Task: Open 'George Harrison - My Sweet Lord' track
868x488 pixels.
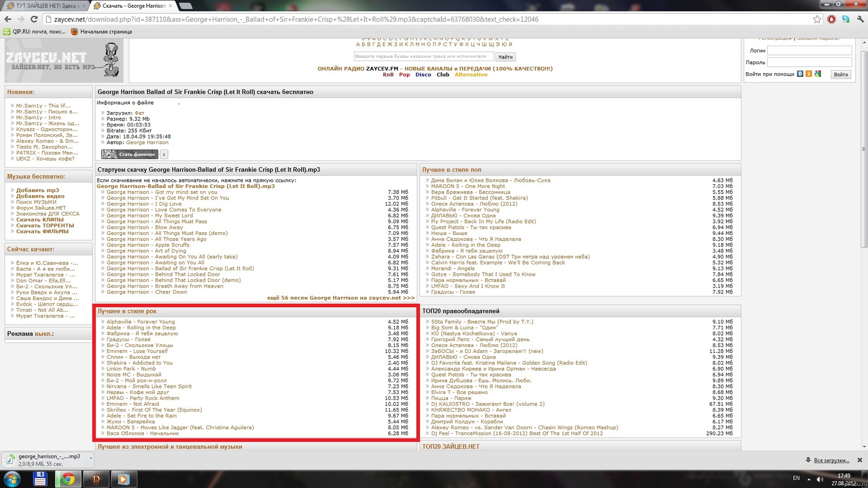Action: [150, 216]
